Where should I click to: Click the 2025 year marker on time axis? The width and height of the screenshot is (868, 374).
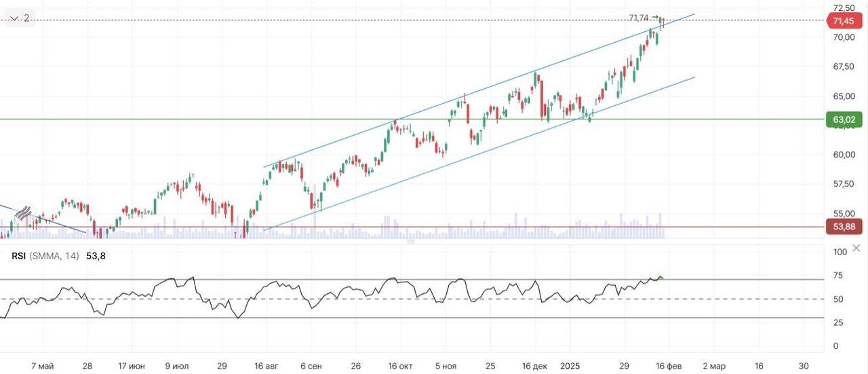coord(570,366)
